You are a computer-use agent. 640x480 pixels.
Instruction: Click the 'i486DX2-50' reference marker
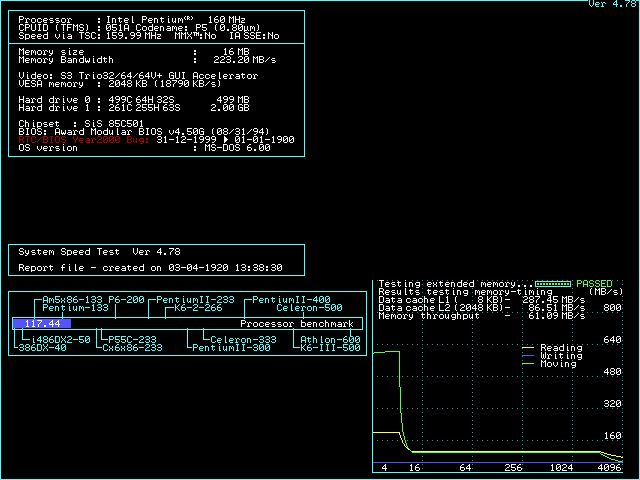point(61,340)
